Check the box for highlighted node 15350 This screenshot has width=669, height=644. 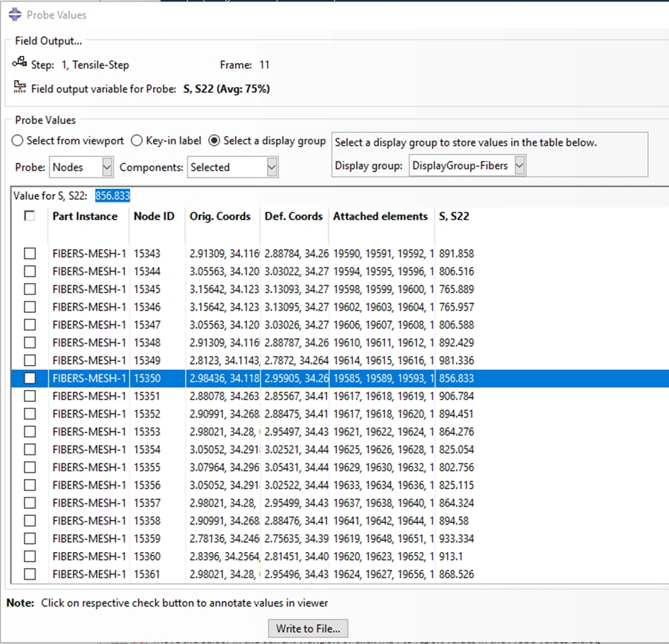(x=30, y=379)
